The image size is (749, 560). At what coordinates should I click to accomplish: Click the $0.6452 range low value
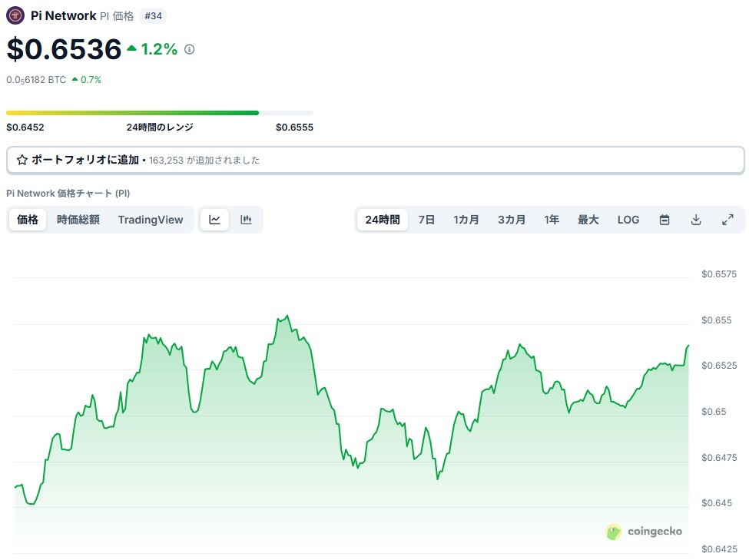(25, 128)
